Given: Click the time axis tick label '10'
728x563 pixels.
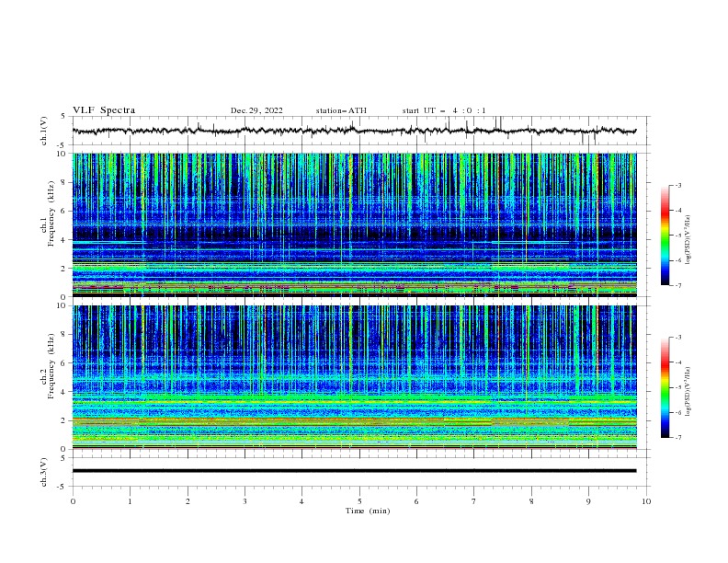Looking at the screenshot, I should tap(646, 501).
